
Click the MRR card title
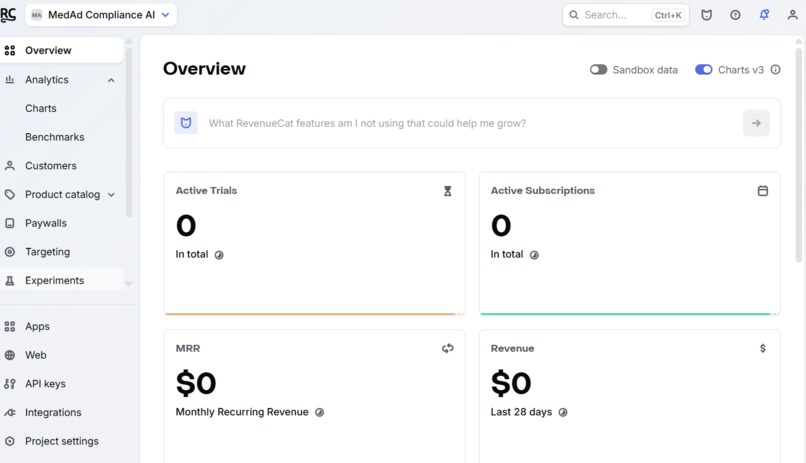(188, 348)
